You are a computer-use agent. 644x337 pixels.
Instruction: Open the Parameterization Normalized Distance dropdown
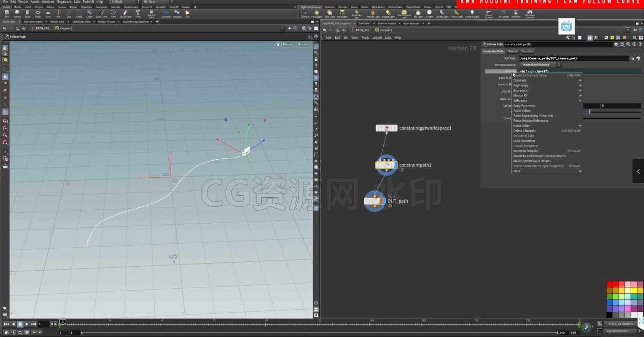(x=540, y=65)
